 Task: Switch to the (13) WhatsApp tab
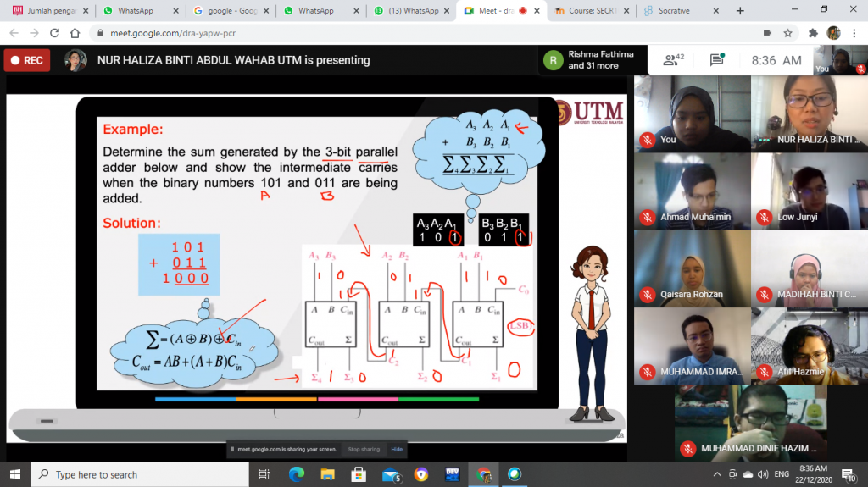click(412, 11)
